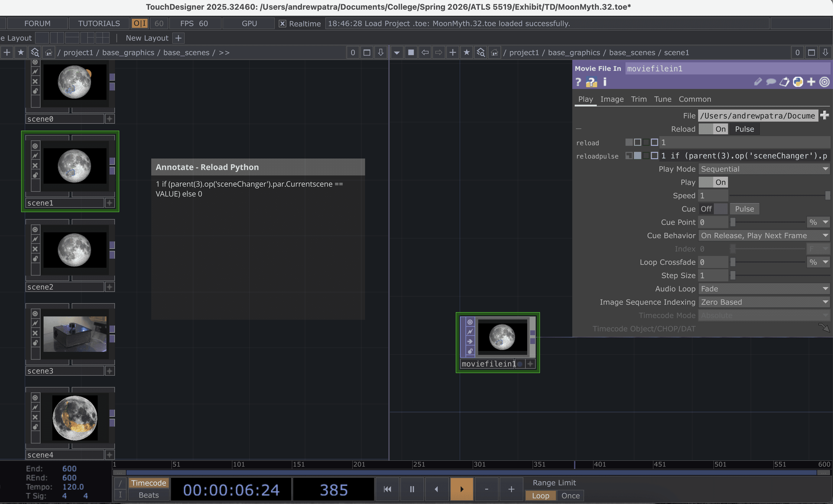Toggle the Reload On switch
Image resolution: width=833 pixels, height=504 pixels.
[x=713, y=129]
